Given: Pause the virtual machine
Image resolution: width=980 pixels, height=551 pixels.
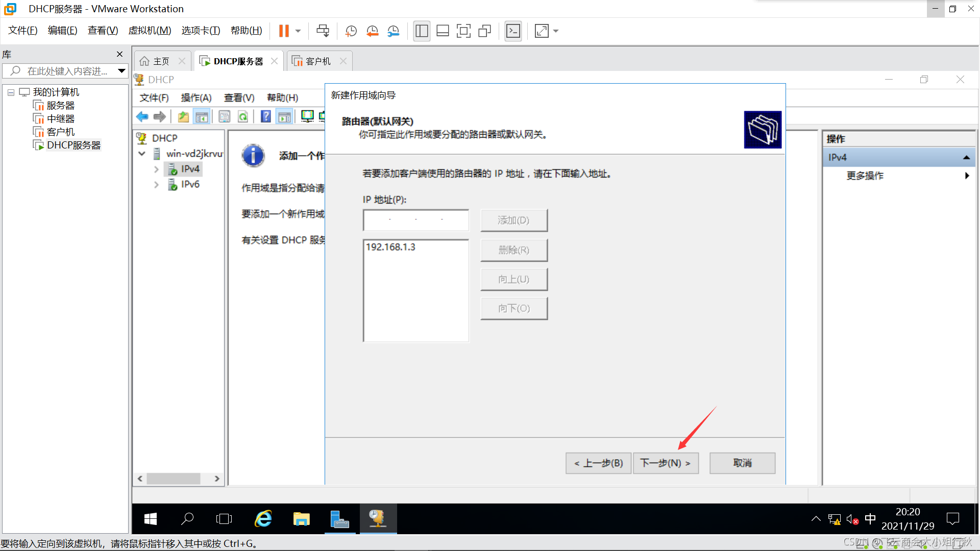Looking at the screenshot, I should [284, 31].
